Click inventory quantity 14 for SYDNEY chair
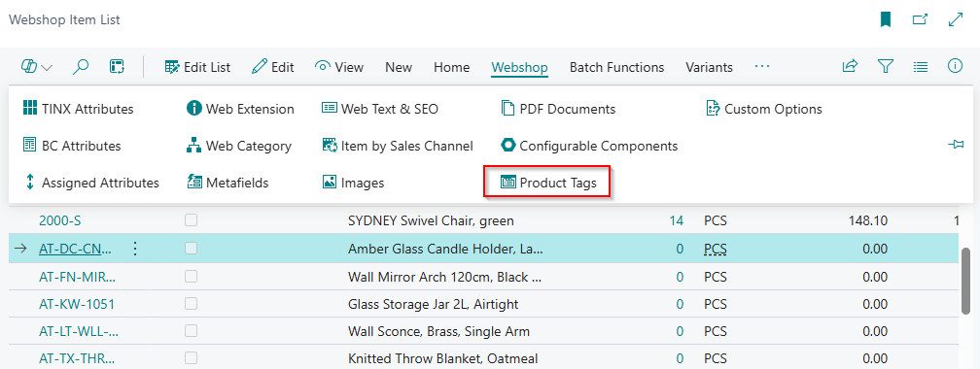 pos(676,220)
